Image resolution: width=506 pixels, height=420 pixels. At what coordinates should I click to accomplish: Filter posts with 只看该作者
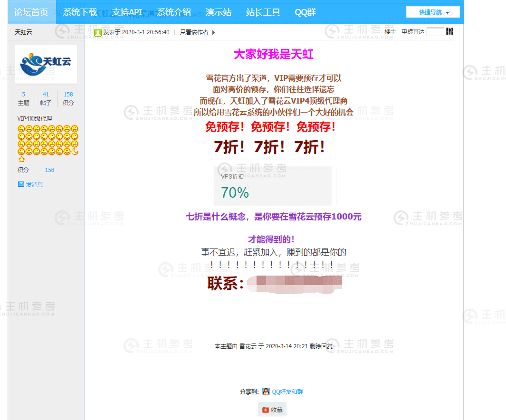[194, 32]
